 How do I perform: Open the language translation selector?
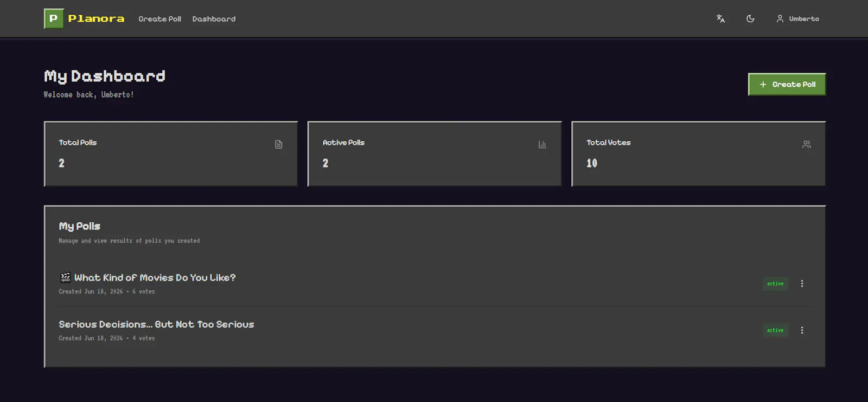tap(720, 18)
